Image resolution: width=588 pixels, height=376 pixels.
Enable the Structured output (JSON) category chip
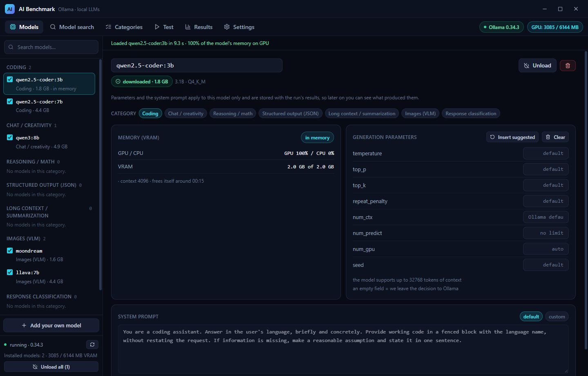point(290,114)
